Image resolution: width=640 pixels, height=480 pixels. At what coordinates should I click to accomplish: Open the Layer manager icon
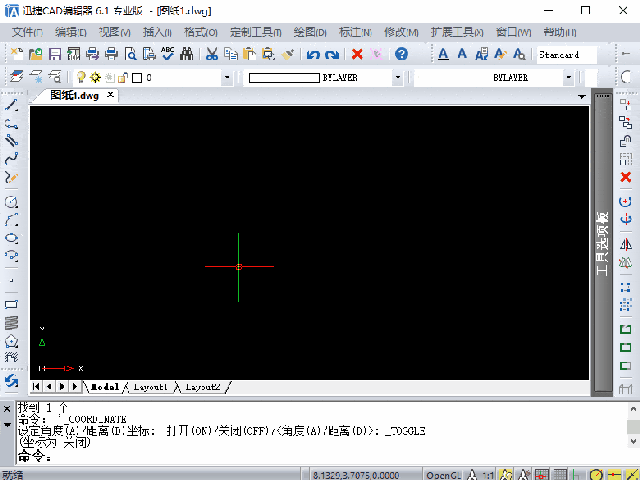17,77
